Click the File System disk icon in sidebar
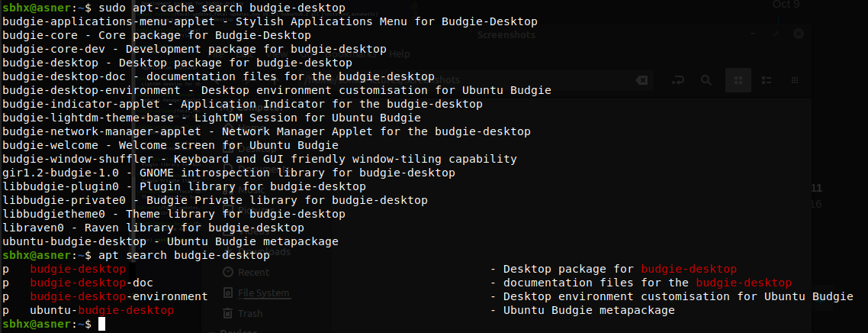Image resolution: width=868 pixels, height=333 pixels. 227,293
